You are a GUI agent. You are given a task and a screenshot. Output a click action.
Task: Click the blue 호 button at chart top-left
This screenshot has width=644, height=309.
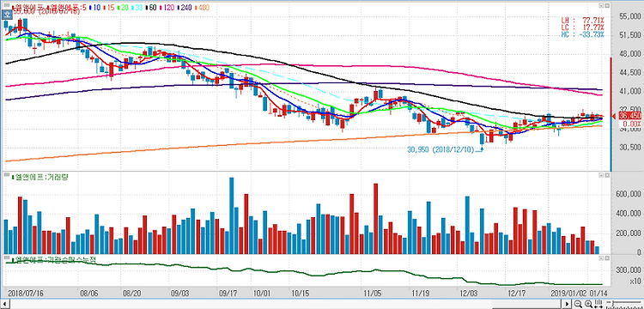[7, 15]
